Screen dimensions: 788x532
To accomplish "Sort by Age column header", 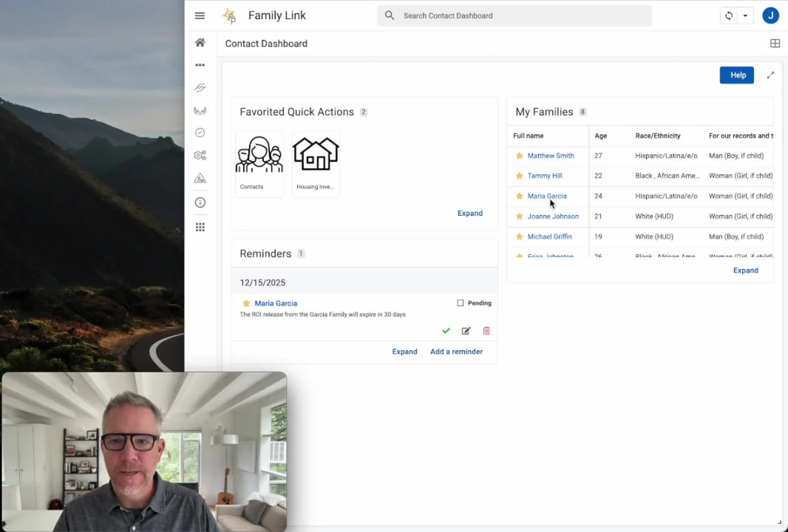I will point(600,136).
